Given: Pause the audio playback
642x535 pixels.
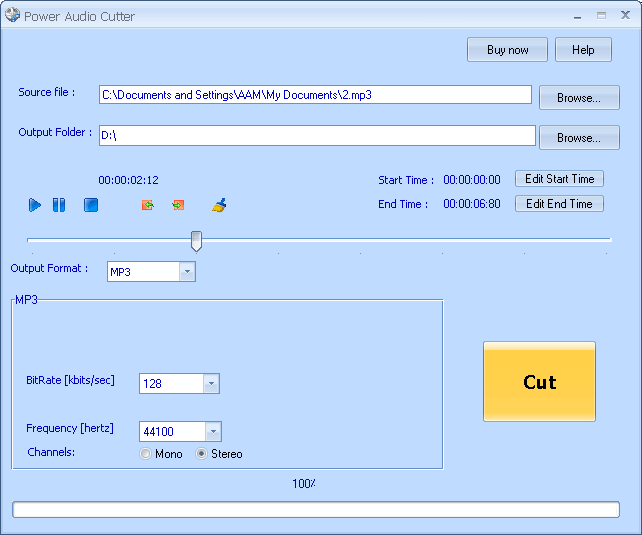Looking at the screenshot, I should 59,205.
